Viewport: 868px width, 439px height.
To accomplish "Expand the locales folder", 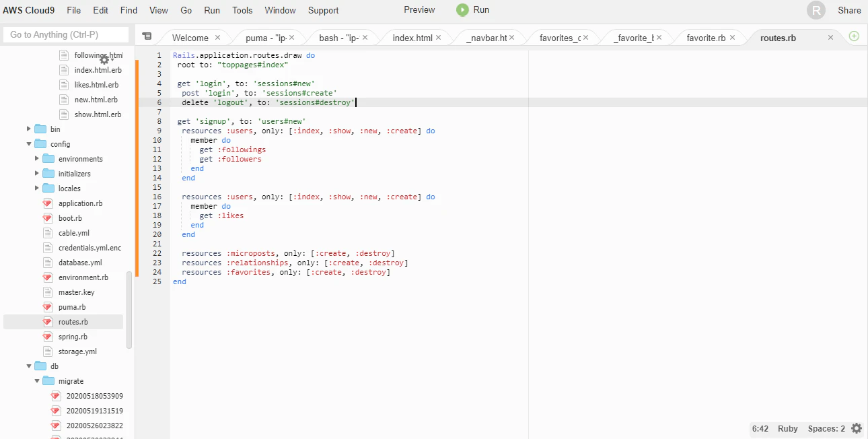I will click(36, 189).
